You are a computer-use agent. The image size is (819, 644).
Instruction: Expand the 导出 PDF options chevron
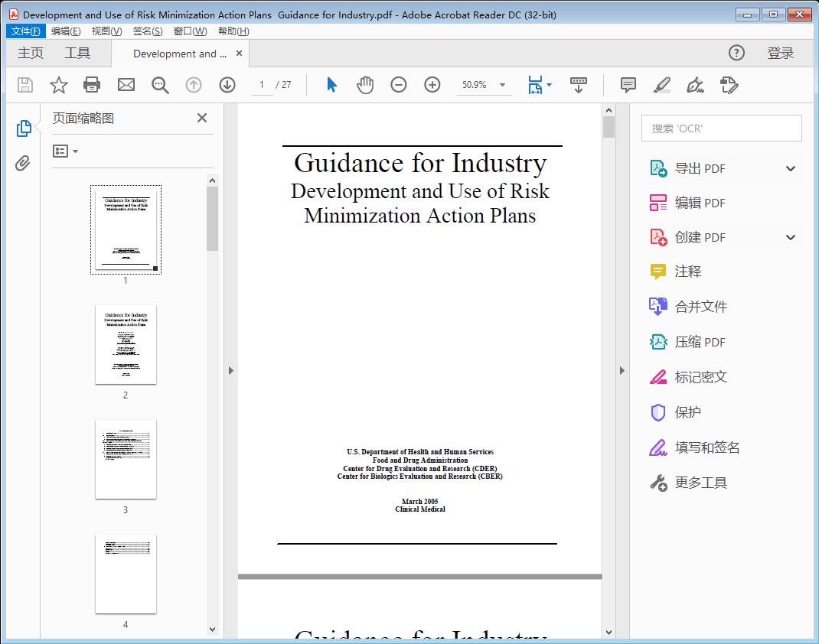[x=790, y=168]
